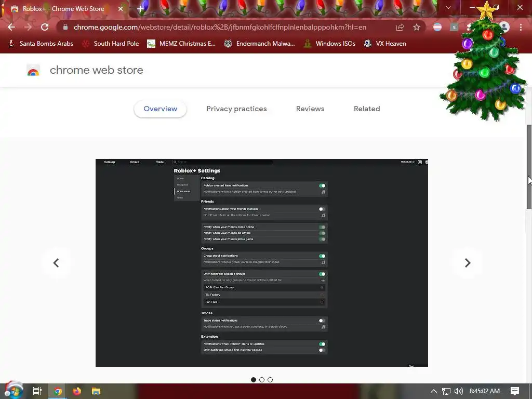This screenshot has height=399, width=532.
Task: Open the Endermanch Malwa... bookmark
Action: [260, 44]
